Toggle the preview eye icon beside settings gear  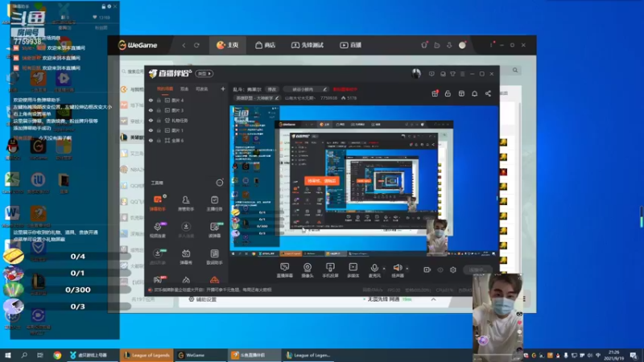[x=440, y=269]
